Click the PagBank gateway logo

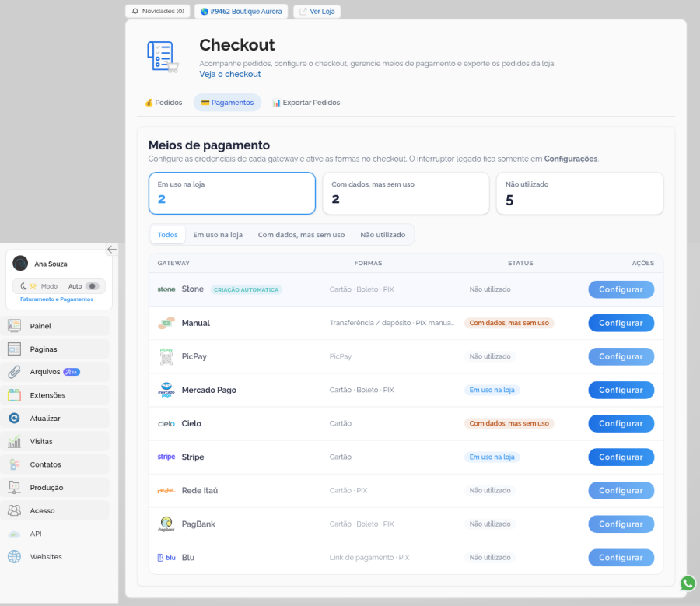[166, 524]
